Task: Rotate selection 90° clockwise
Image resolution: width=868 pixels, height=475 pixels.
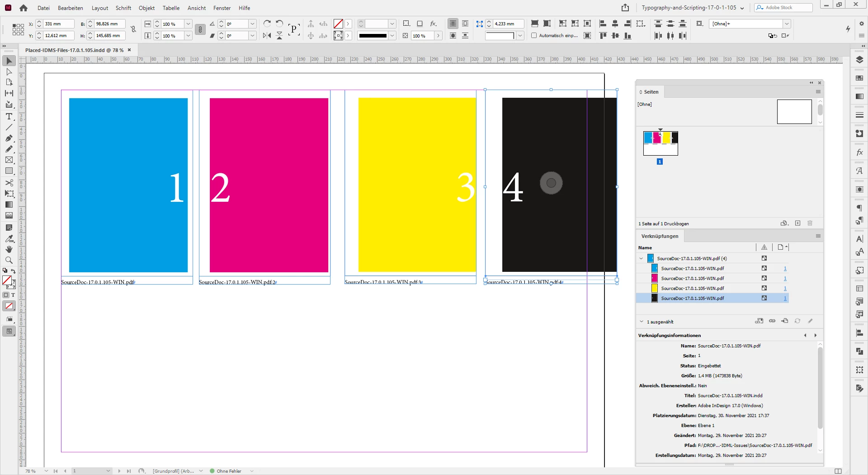Action: click(x=267, y=24)
